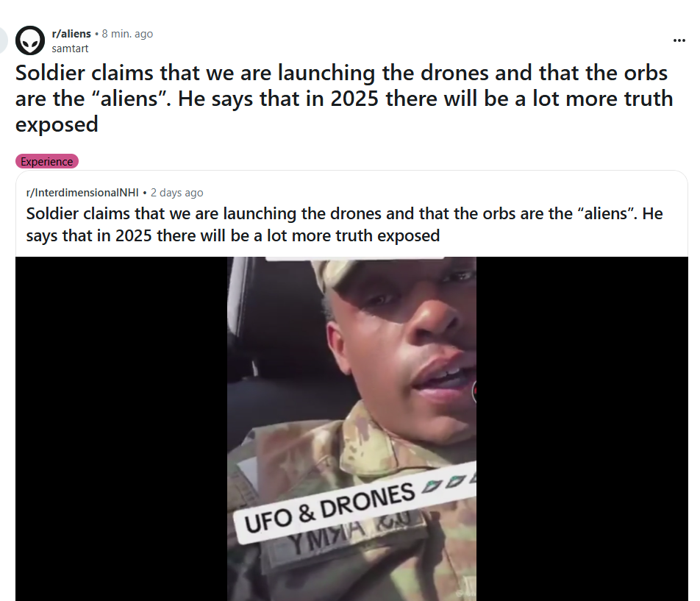Click the red circle icon on the video's edge

474,391
